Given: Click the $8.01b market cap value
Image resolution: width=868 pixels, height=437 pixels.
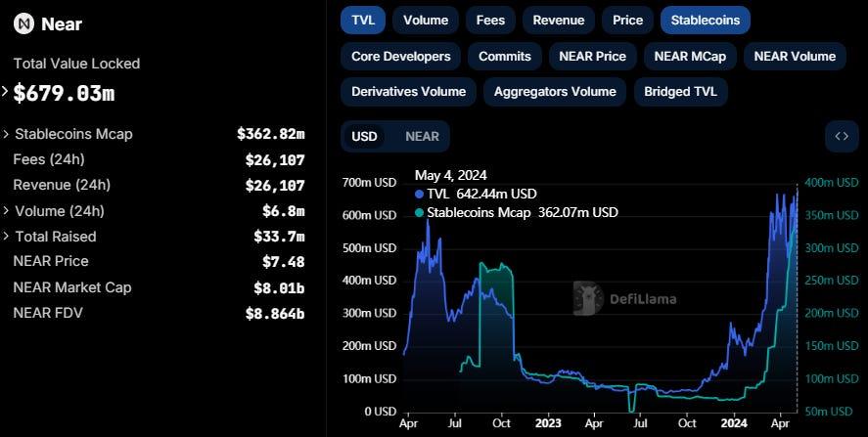Looking at the screenshot, I should click(x=279, y=287).
